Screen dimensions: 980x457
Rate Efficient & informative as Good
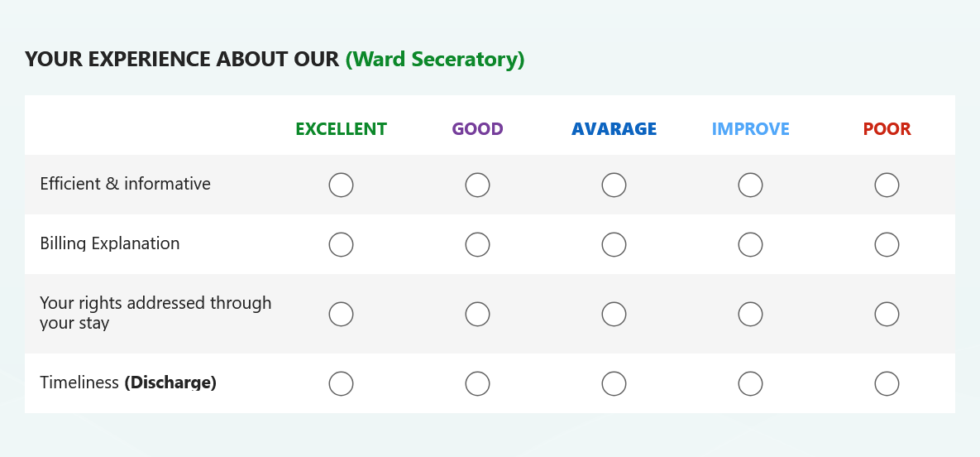477,185
